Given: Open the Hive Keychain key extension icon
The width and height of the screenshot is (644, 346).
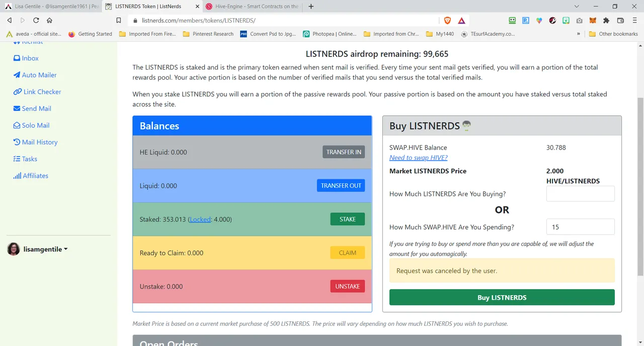Looking at the screenshot, I should pos(552,20).
